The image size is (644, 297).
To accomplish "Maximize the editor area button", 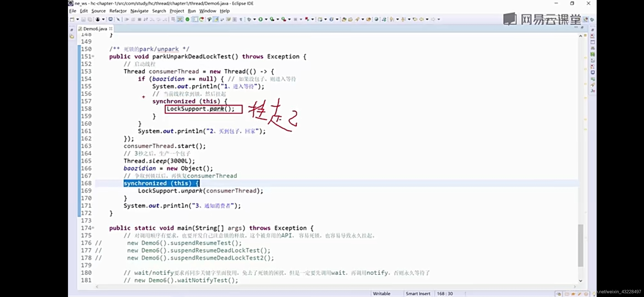I will click(x=582, y=28).
